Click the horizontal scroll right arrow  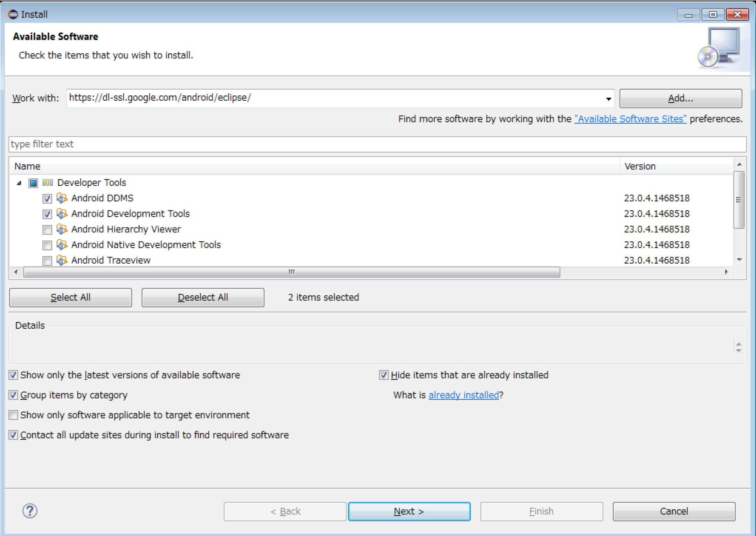(x=726, y=272)
